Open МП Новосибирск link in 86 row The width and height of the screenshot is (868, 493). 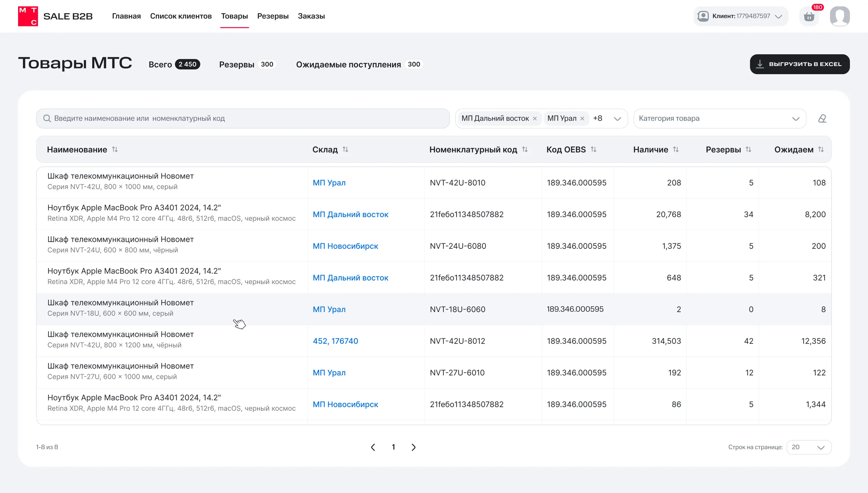click(x=345, y=404)
